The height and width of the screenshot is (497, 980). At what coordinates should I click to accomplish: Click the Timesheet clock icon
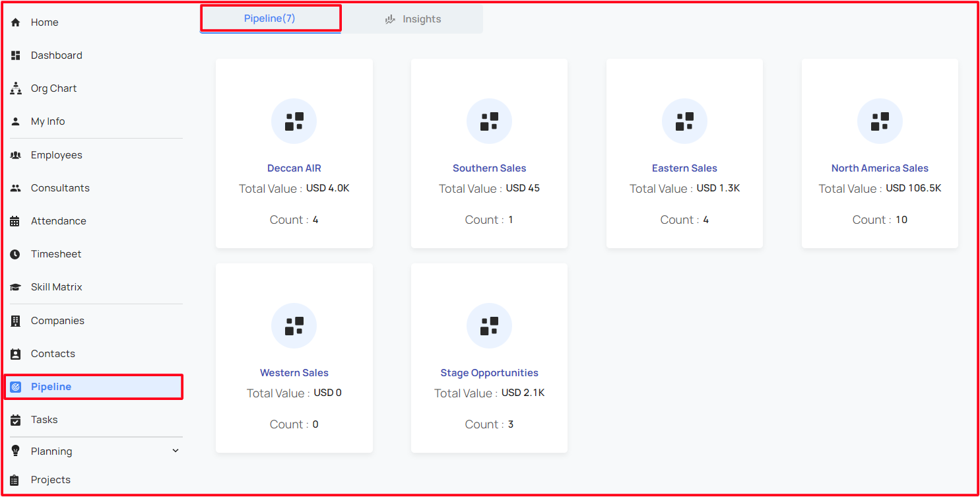[15, 254]
